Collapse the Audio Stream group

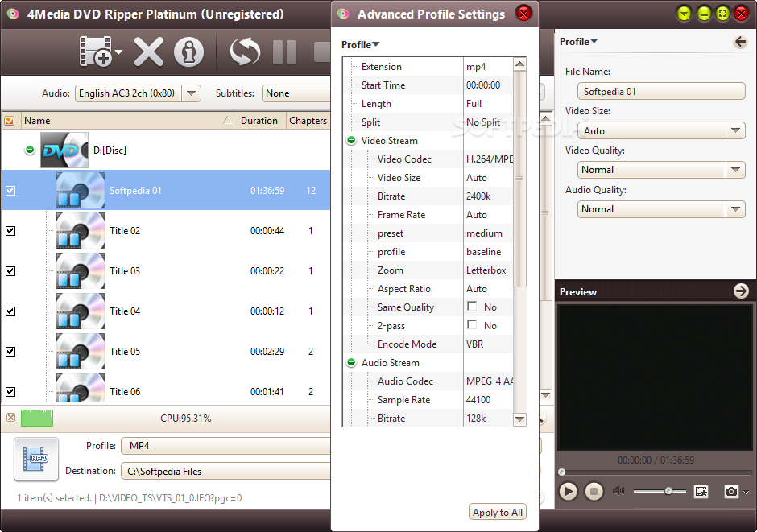coord(351,362)
